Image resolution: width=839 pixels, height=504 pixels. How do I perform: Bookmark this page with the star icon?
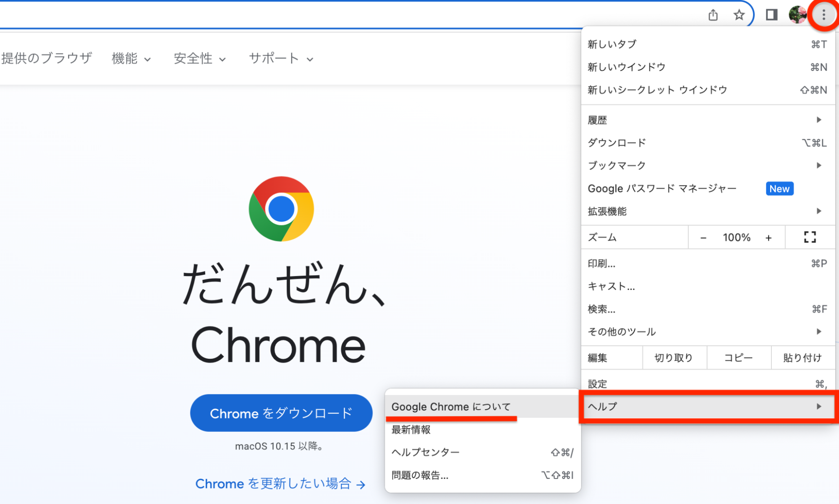[739, 15]
